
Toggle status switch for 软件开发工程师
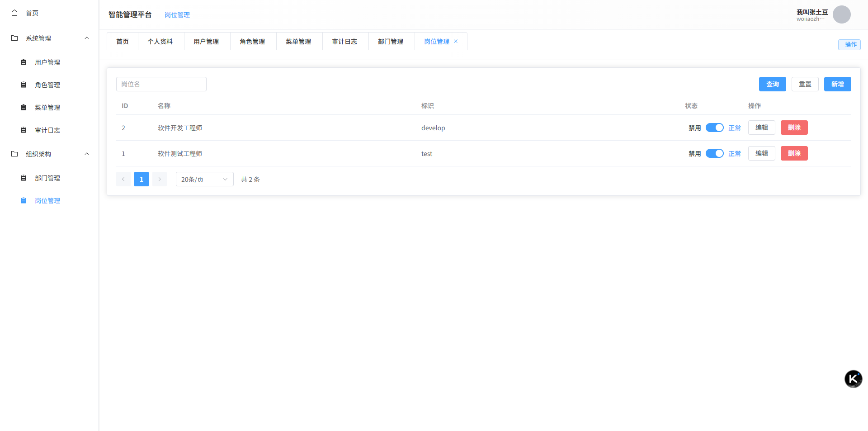point(715,128)
